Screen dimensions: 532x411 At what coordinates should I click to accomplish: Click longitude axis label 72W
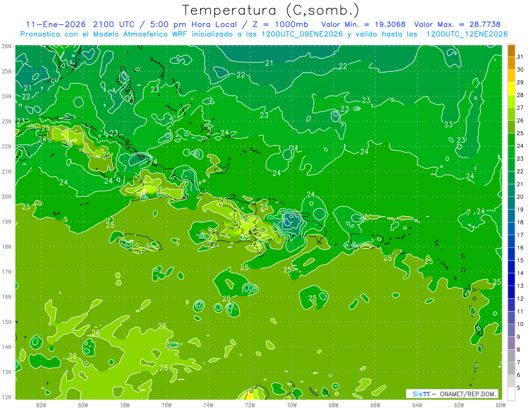pyautogui.click(x=250, y=405)
